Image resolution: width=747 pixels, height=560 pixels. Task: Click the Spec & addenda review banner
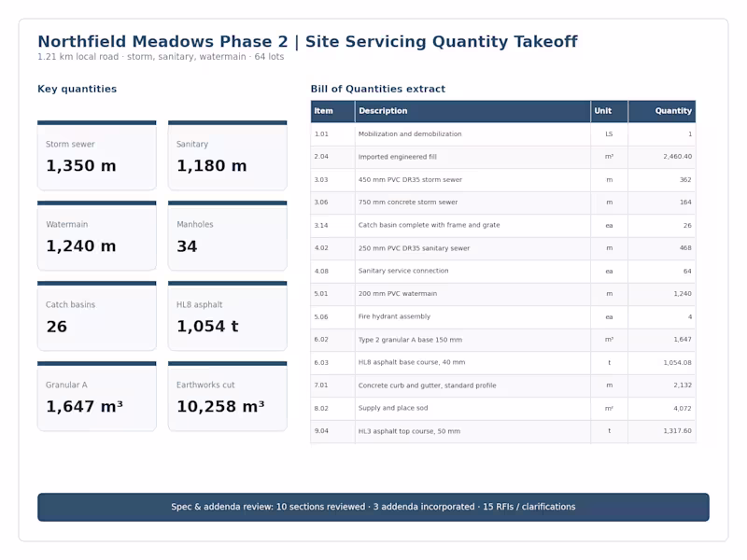pyautogui.click(x=373, y=507)
